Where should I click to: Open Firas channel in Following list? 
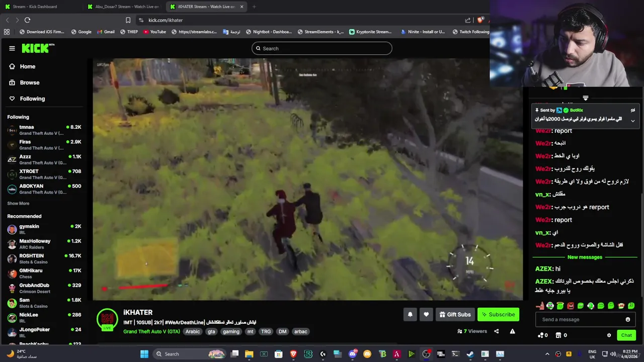(x=44, y=145)
